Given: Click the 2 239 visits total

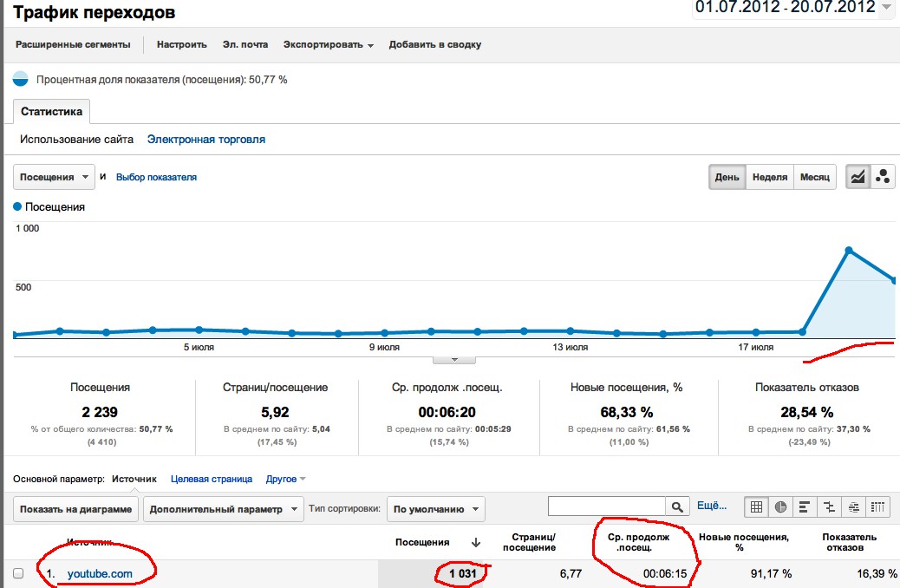Looking at the screenshot, I should click(100, 412).
